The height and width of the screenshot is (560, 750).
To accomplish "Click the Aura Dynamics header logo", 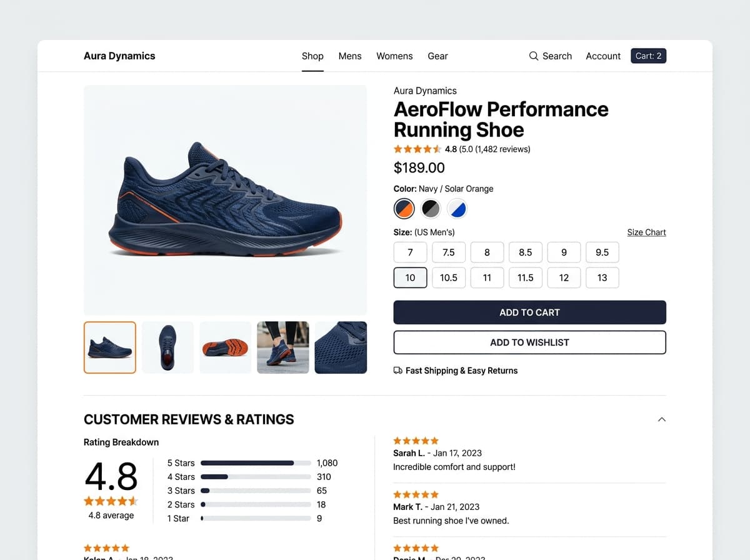I will pyautogui.click(x=119, y=56).
